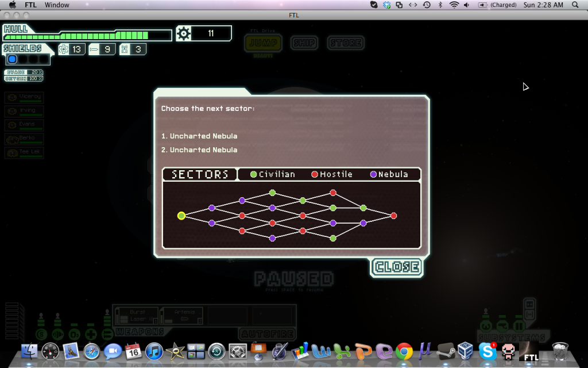This screenshot has width=588, height=368.
Task: Click the Shields system power icon
Action: pyautogui.click(x=41, y=334)
